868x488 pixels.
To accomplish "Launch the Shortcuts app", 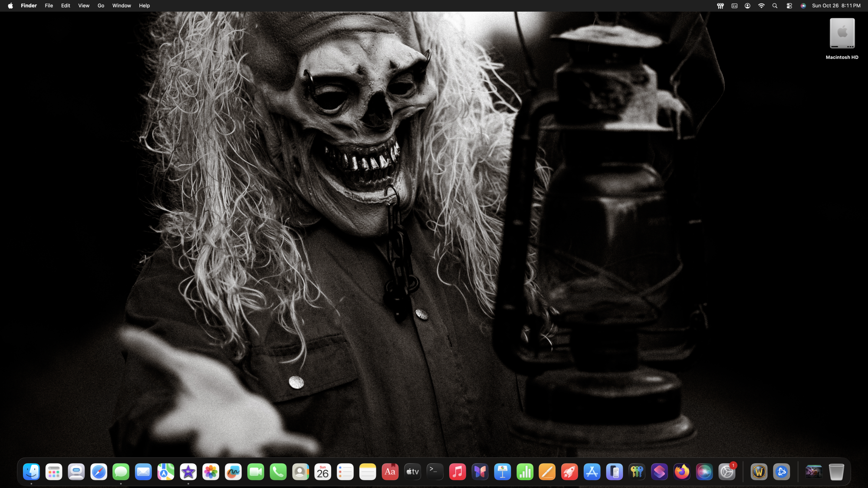I will (659, 472).
